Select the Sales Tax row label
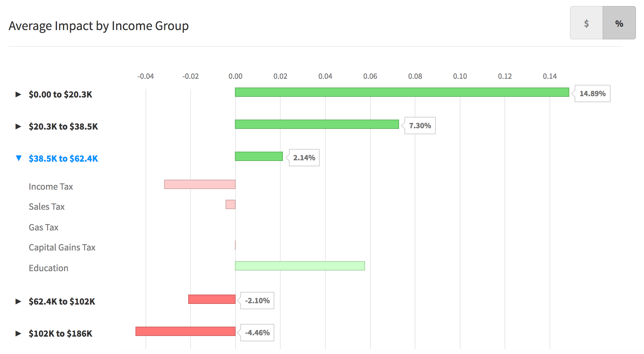This screenshot has width=644, height=354. point(47,207)
